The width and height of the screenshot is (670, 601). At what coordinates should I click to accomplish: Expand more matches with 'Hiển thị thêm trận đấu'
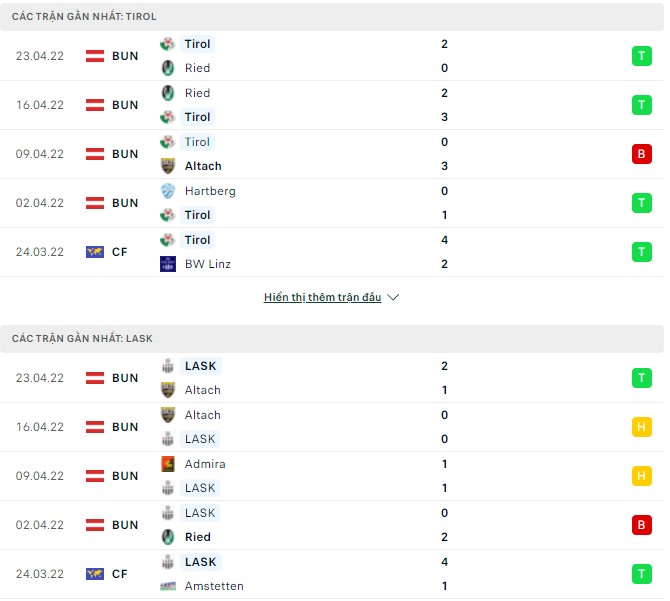point(322,298)
